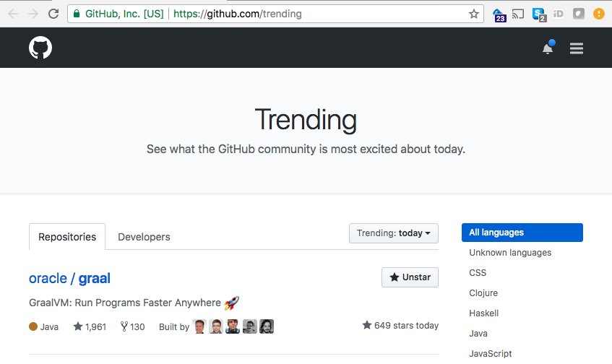
Task: Click the 'Built by' label
Action: pos(174,327)
